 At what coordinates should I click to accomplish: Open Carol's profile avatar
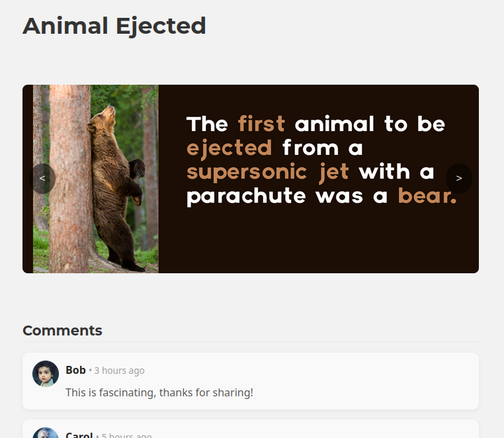[46, 433]
